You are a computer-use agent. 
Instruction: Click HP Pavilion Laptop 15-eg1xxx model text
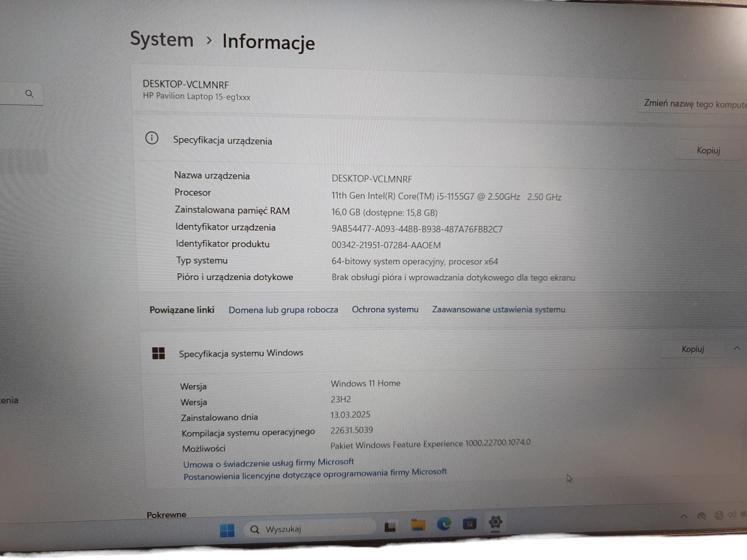(196, 96)
